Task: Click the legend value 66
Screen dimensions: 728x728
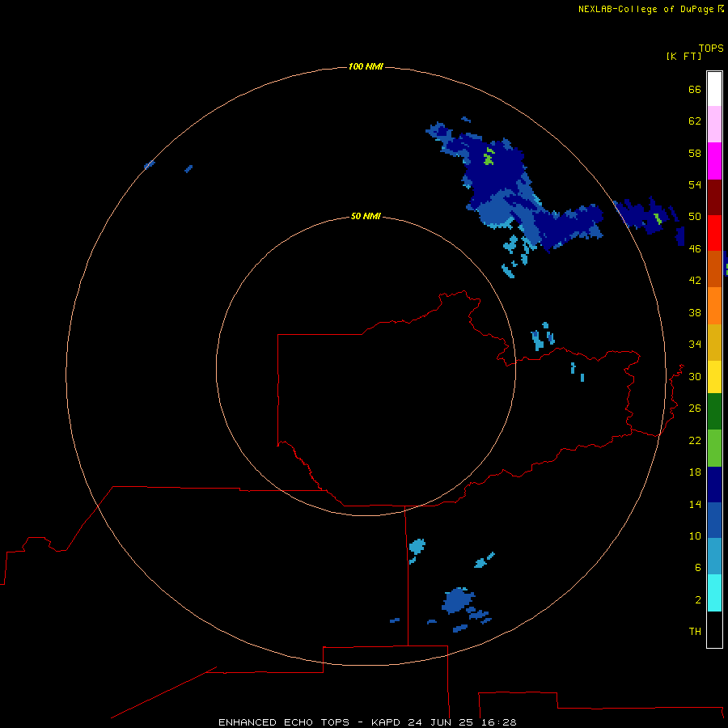Action: click(695, 89)
